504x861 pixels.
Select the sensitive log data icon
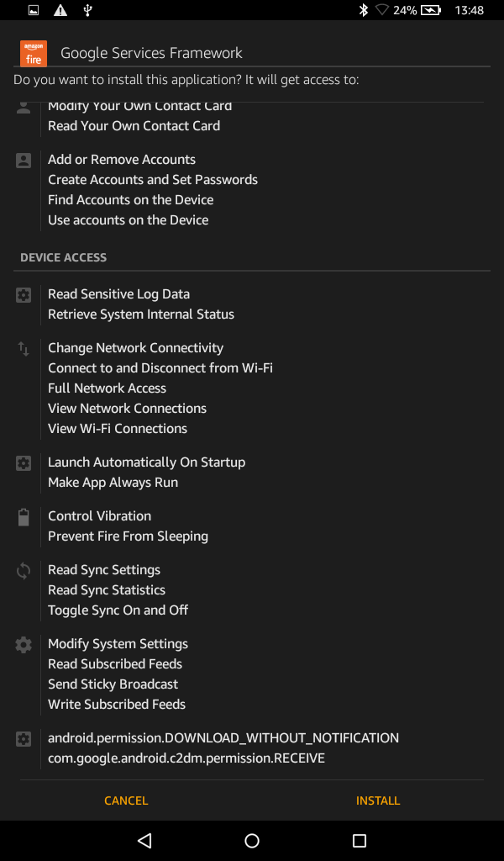tap(23, 294)
